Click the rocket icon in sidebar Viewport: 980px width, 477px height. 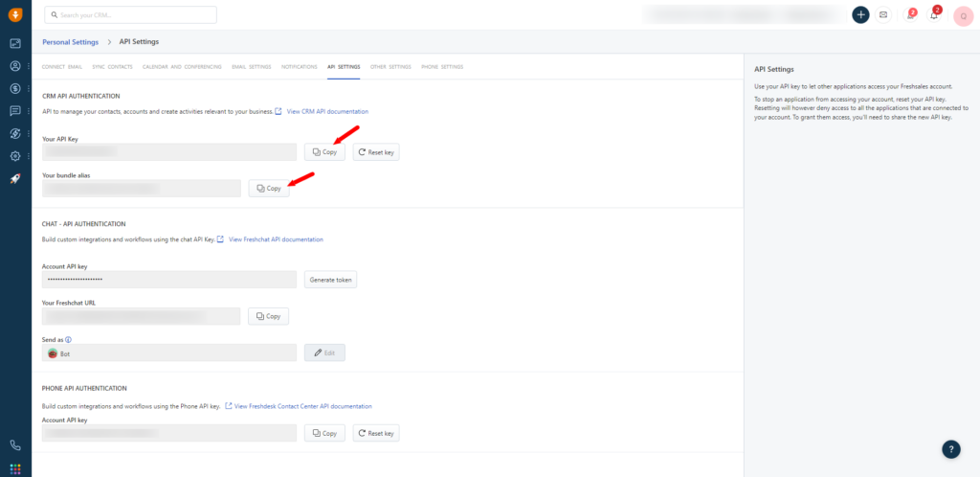(15, 179)
